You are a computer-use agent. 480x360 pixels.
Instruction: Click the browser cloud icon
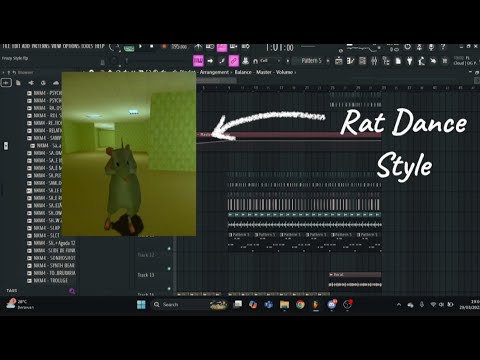56,83
